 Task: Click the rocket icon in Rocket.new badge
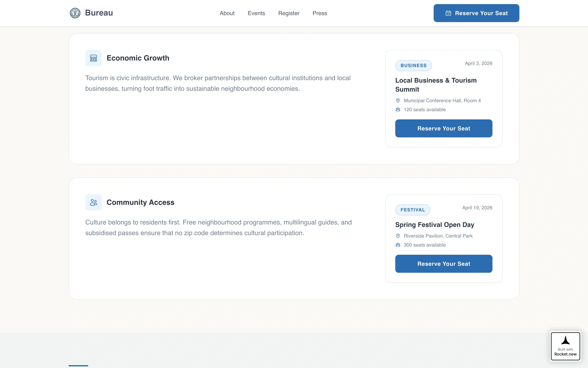(x=565, y=340)
